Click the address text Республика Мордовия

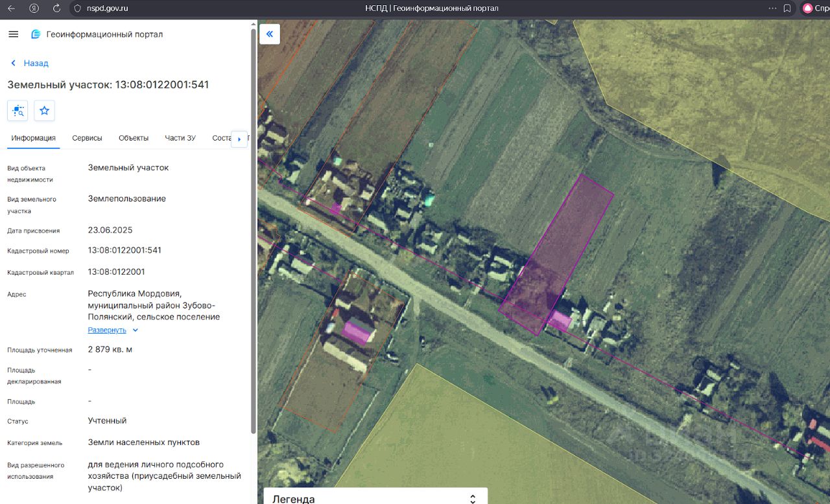click(x=135, y=294)
